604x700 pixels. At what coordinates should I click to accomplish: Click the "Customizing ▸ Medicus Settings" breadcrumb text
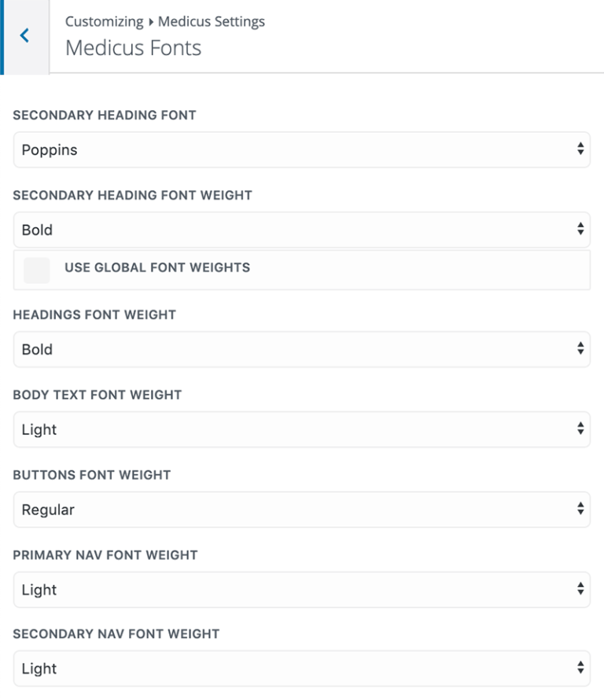[x=165, y=22]
